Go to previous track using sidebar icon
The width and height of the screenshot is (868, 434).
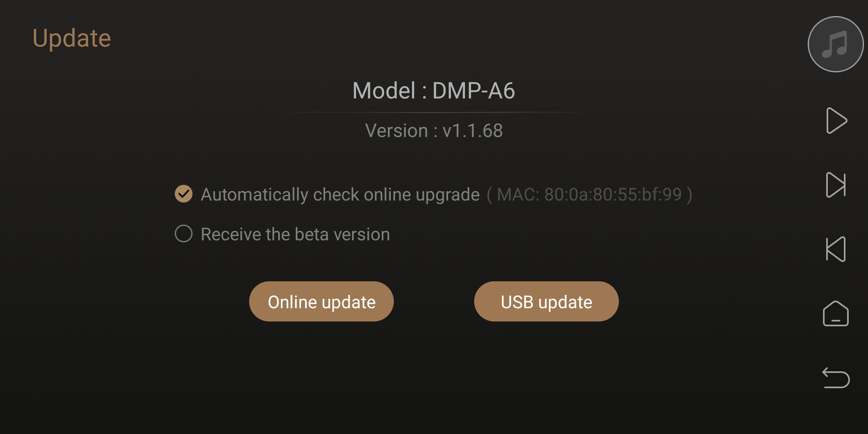tap(836, 249)
